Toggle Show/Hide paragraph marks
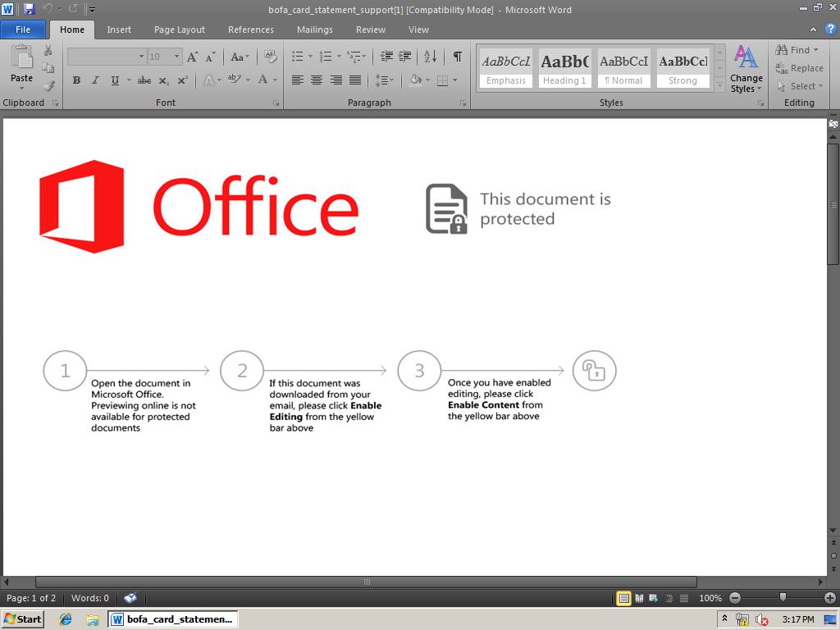The image size is (840, 630). click(x=458, y=57)
